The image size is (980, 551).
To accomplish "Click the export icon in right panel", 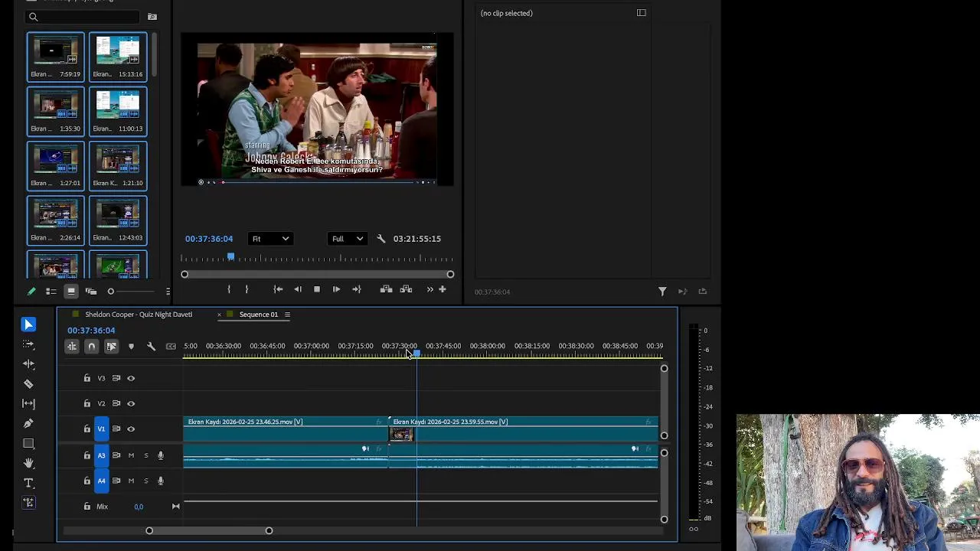I will coord(702,291).
